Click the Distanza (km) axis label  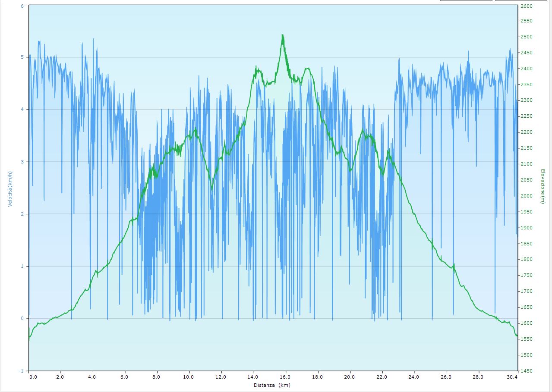272,385
